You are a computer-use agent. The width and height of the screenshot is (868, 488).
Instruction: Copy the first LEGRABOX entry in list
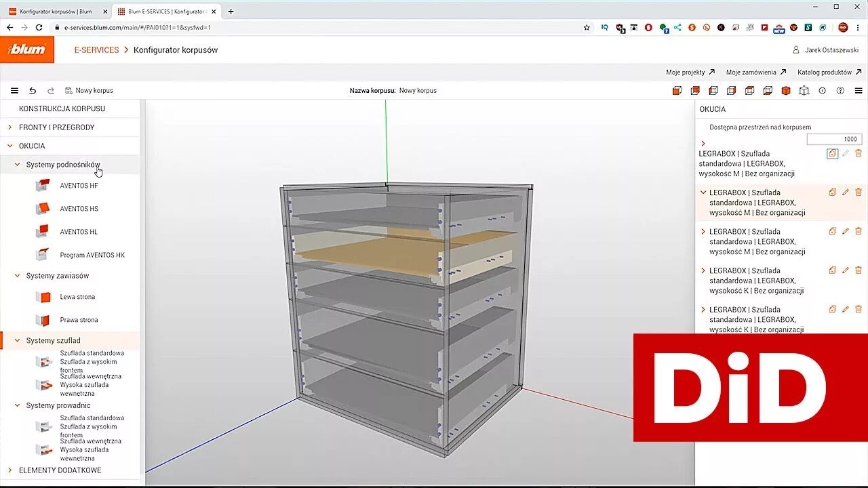pos(833,154)
